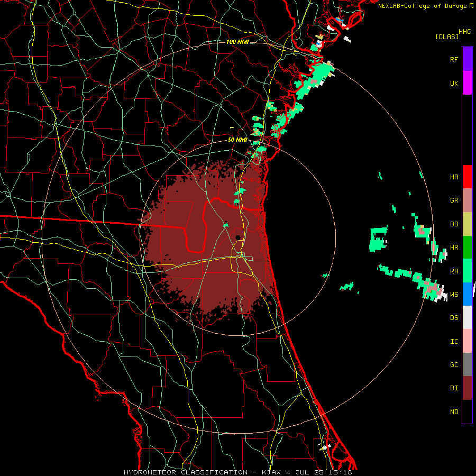
Task: Click the ND black legend swatch
Action: click(467, 411)
